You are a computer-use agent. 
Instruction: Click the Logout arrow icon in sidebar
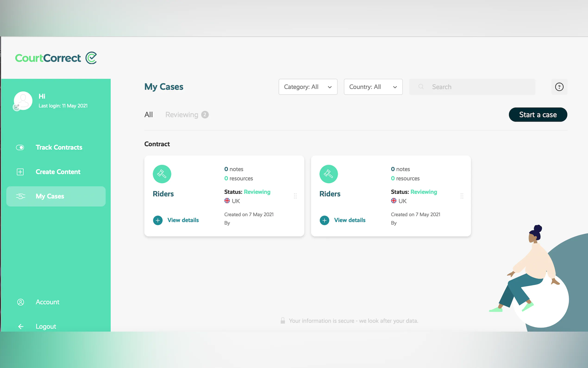pyautogui.click(x=21, y=326)
